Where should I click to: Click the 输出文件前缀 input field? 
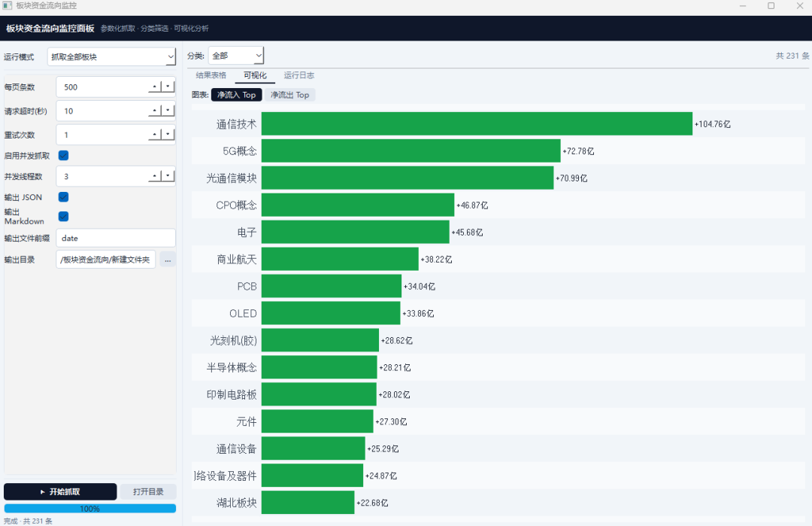point(116,239)
